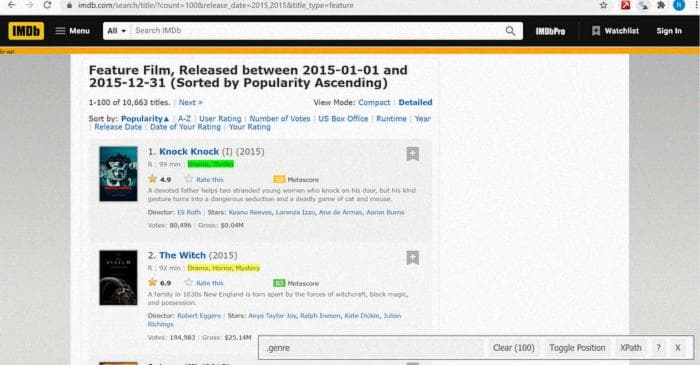Open Lorenza Izzo link
Image resolution: width=700 pixels, height=365 pixels.
(295, 212)
